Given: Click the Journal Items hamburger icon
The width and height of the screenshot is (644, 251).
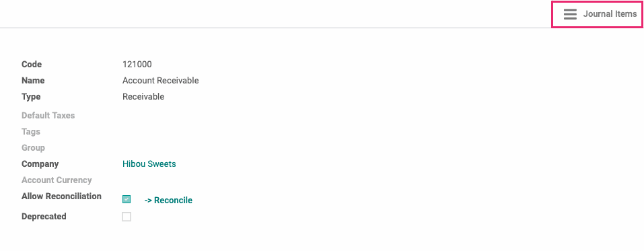Looking at the screenshot, I should 570,14.
